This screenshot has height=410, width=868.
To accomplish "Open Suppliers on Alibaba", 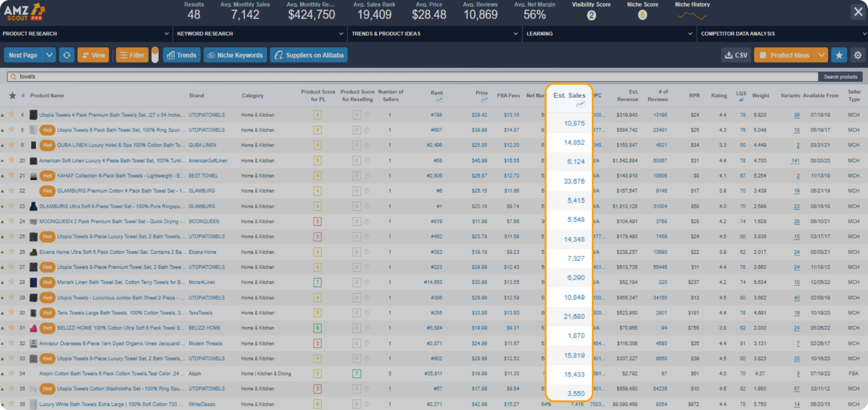I will (x=309, y=55).
